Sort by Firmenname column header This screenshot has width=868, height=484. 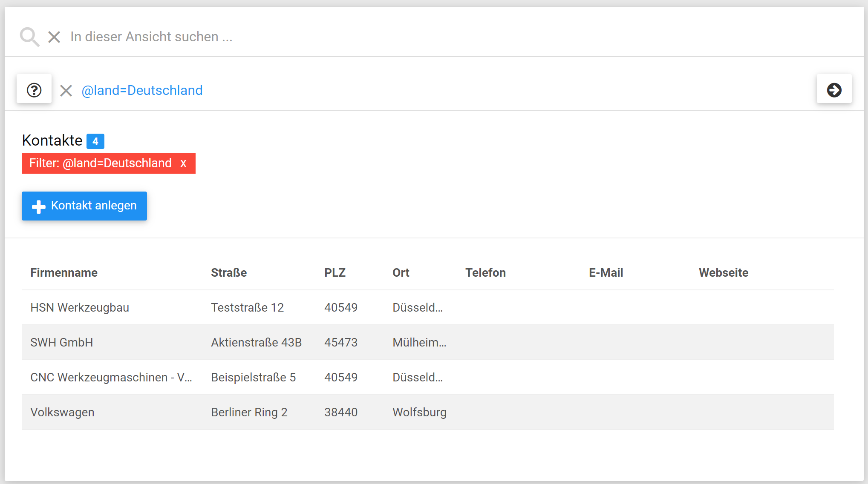click(x=64, y=272)
